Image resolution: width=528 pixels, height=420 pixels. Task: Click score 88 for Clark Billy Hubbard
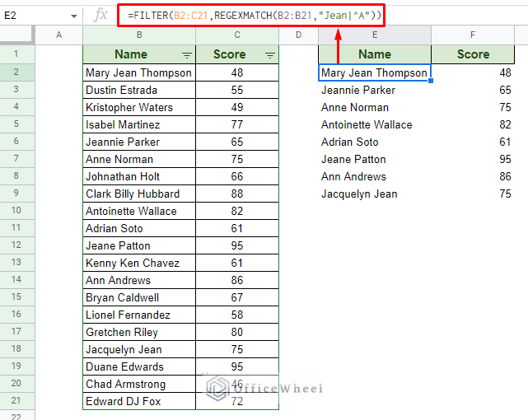(x=237, y=194)
